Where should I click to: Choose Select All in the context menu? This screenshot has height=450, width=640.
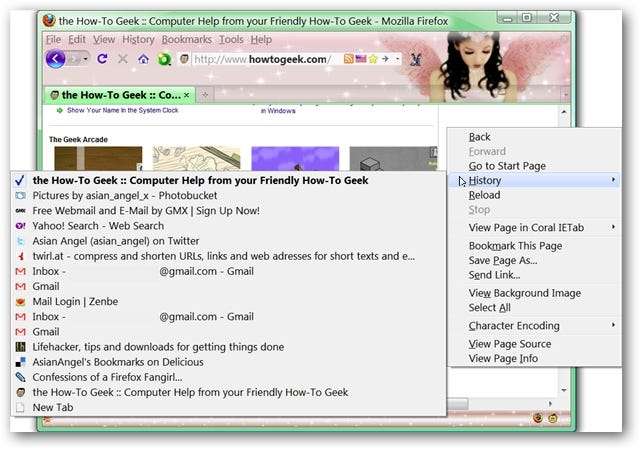534,308
